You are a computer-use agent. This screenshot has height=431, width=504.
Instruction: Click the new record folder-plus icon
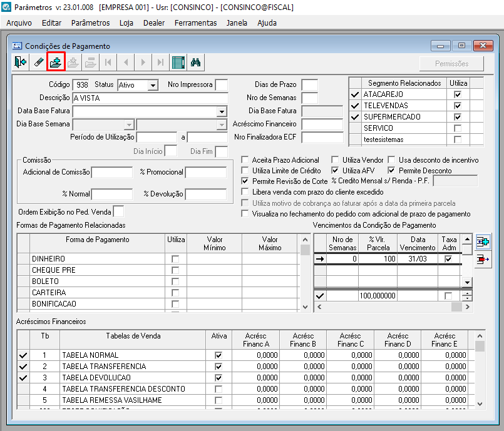point(56,63)
